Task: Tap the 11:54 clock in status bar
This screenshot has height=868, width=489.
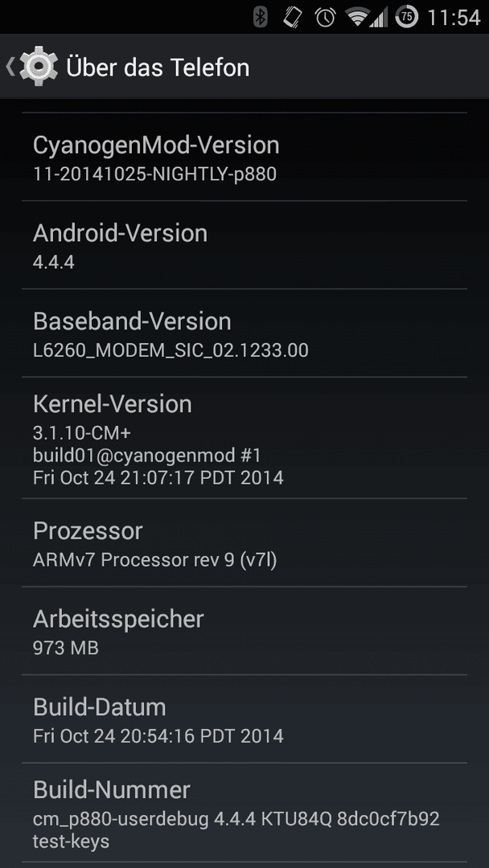Action: pos(454,18)
